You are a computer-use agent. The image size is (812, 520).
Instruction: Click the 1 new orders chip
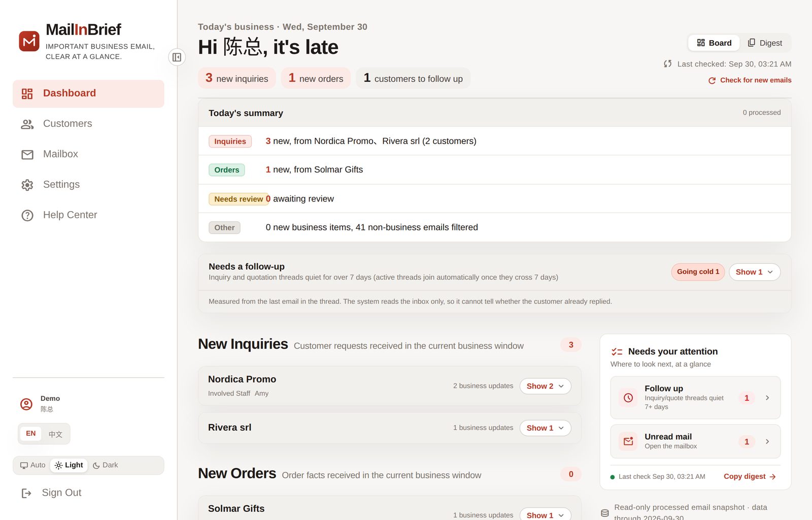click(316, 78)
